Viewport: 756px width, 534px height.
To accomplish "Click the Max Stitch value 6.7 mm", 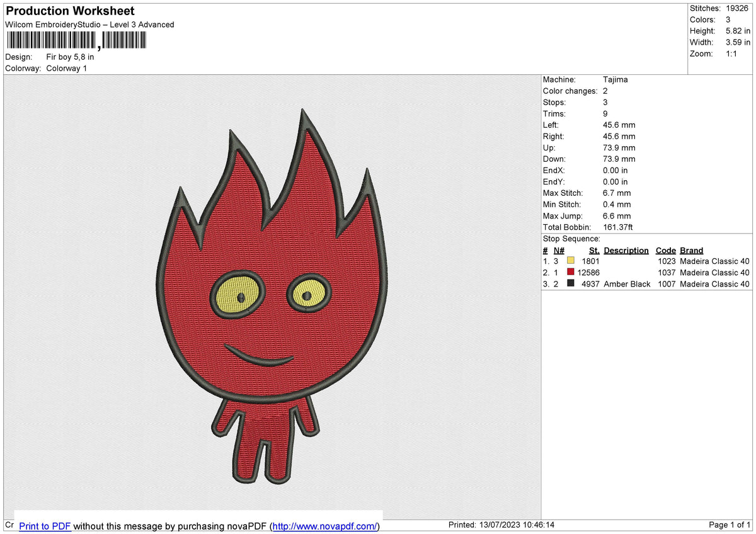I will pos(617,193).
